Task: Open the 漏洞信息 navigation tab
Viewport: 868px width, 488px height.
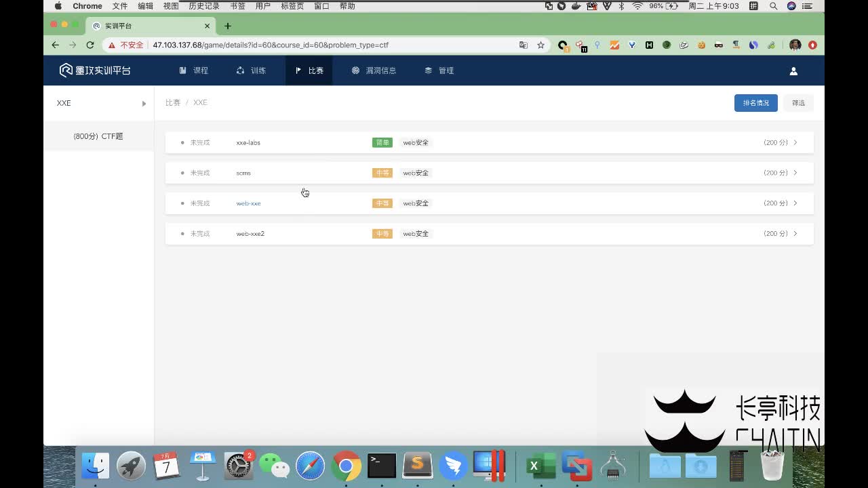Action: pos(374,70)
